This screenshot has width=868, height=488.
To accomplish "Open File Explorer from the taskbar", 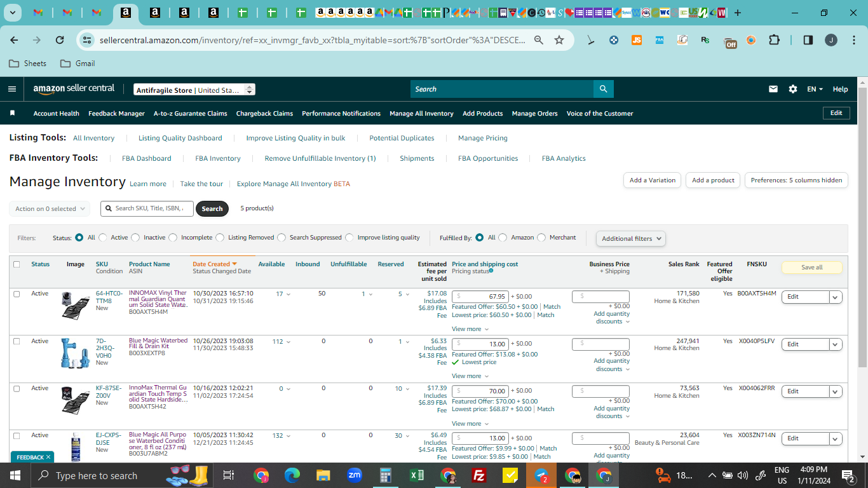I will click(323, 475).
